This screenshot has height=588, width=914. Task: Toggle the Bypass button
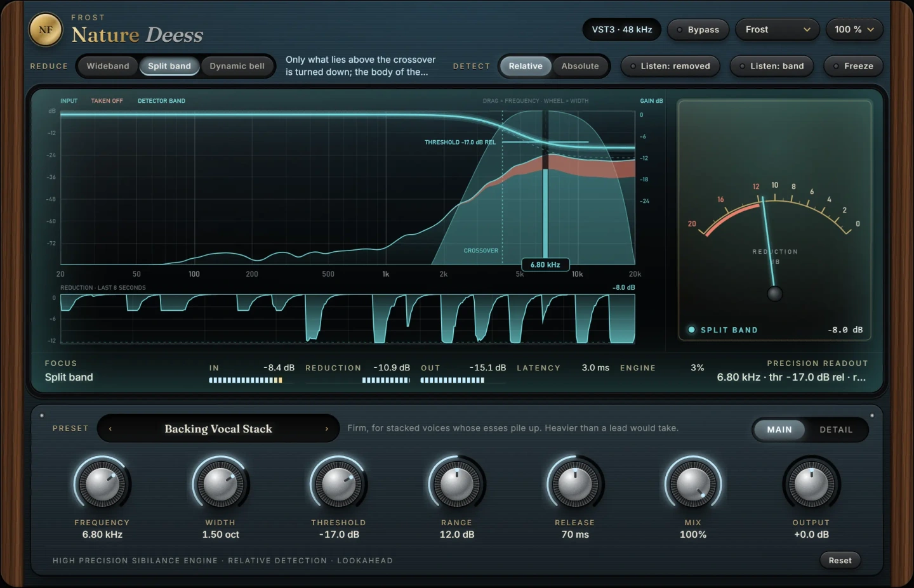pos(698,30)
